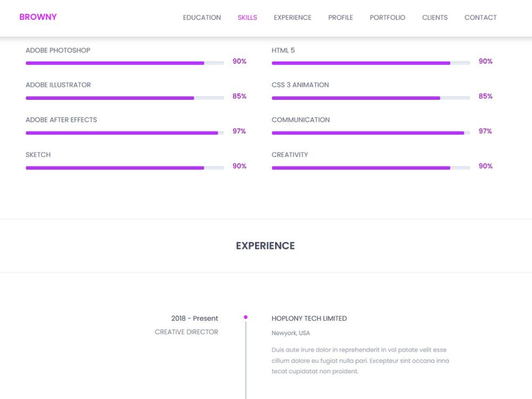Click the CSS 3 ANIMATION progress bar
Screen dimensions: 532x399
point(370,97)
